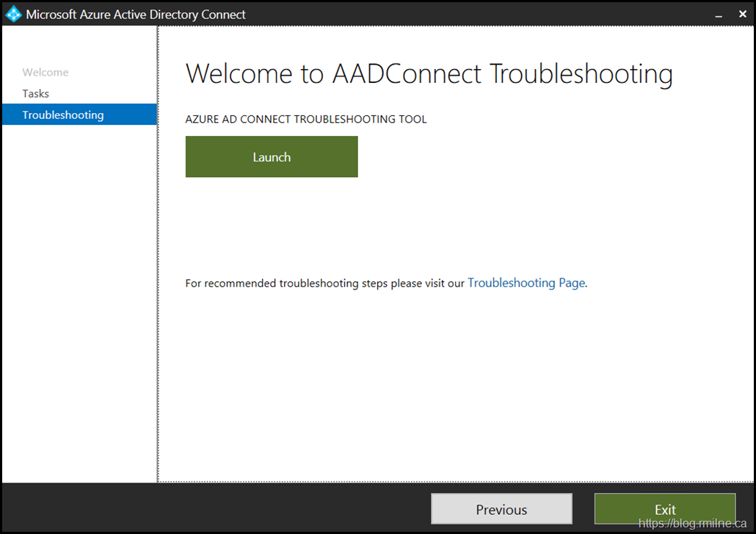The width and height of the screenshot is (756, 534).
Task: Open the Tasks step in sidebar
Action: 36,93
